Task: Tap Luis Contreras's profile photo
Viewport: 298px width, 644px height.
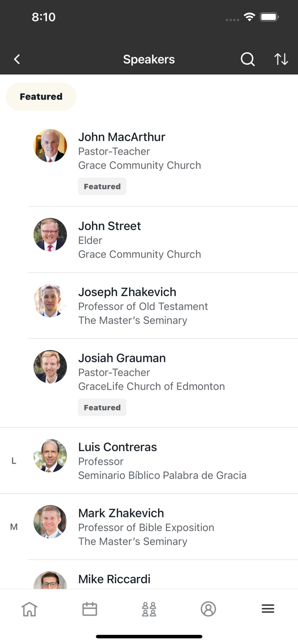Action: pyautogui.click(x=50, y=456)
